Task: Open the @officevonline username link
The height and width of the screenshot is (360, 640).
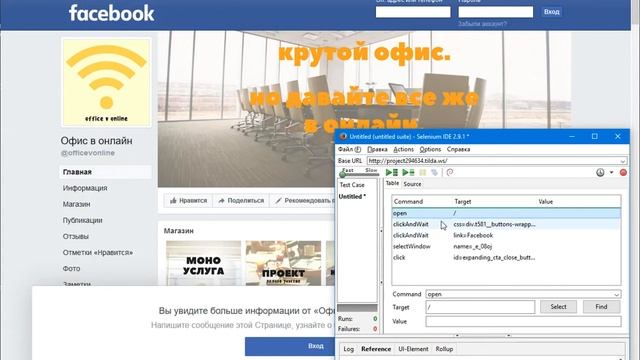Action: [88, 153]
